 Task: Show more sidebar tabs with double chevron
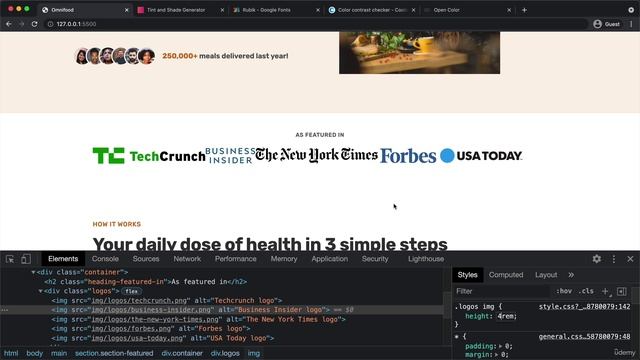coord(571,275)
